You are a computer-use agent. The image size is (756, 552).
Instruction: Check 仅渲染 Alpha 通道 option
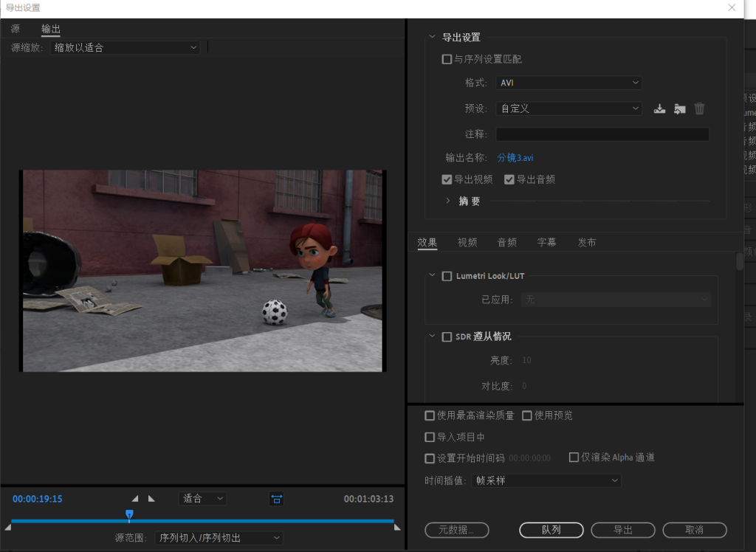pyautogui.click(x=574, y=457)
